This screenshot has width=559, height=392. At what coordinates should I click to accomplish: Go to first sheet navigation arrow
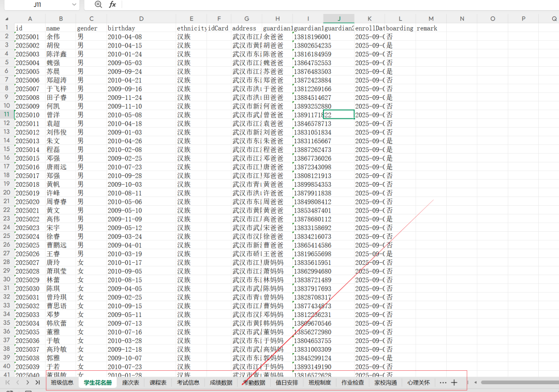coord(7,382)
